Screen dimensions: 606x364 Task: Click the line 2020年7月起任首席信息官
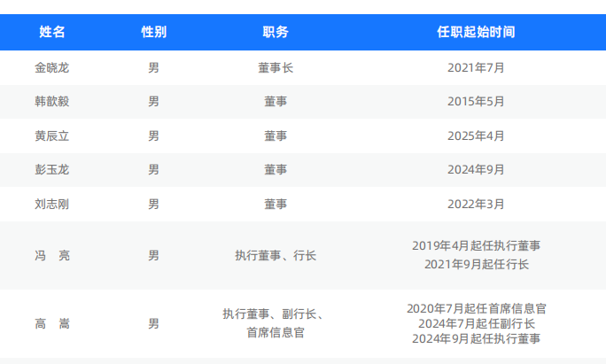click(x=476, y=308)
